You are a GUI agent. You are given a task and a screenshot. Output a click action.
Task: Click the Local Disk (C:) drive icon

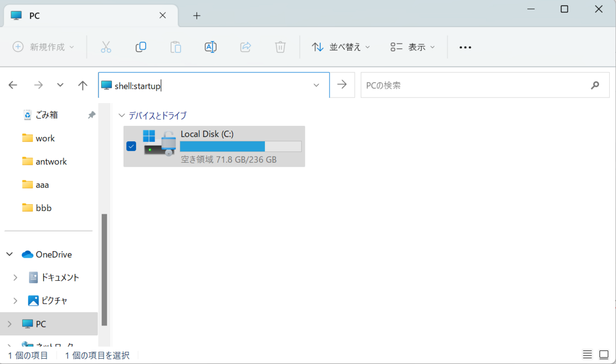pos(159,143)
